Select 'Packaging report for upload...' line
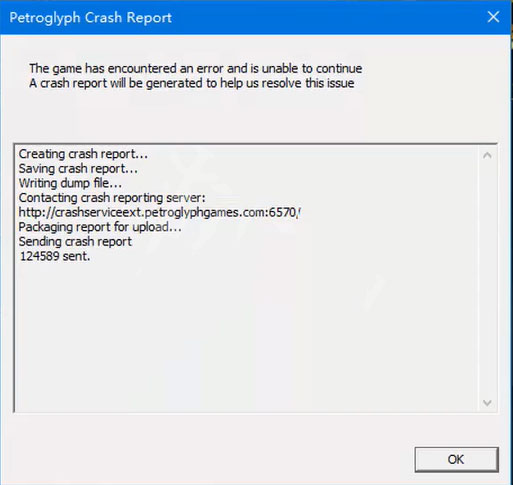 100,227
